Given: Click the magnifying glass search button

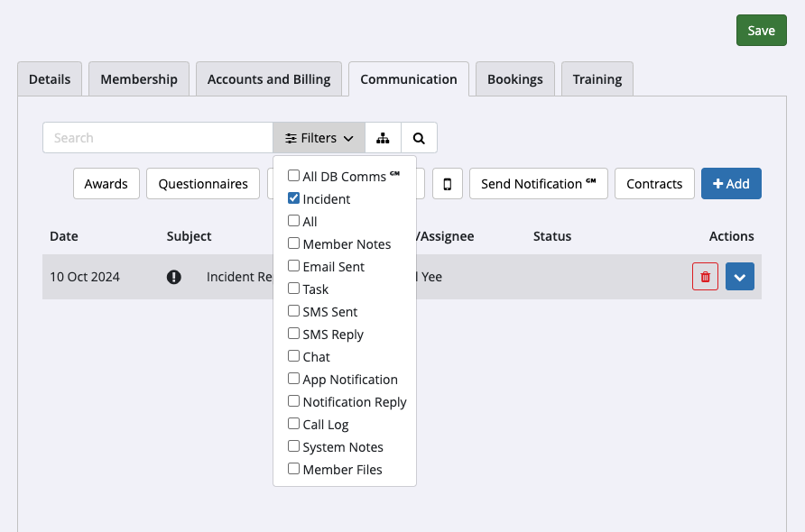Looking at the screenshot, I should [x=419, y=138].
